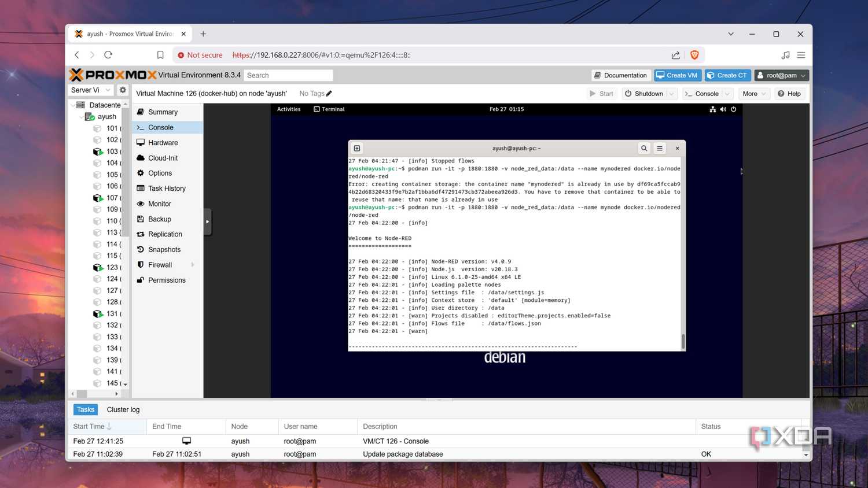The image size is (868, 488).
Task: Expand the Firewall submenu arrow
Action: pyautogui.click(x=193, y=265)
